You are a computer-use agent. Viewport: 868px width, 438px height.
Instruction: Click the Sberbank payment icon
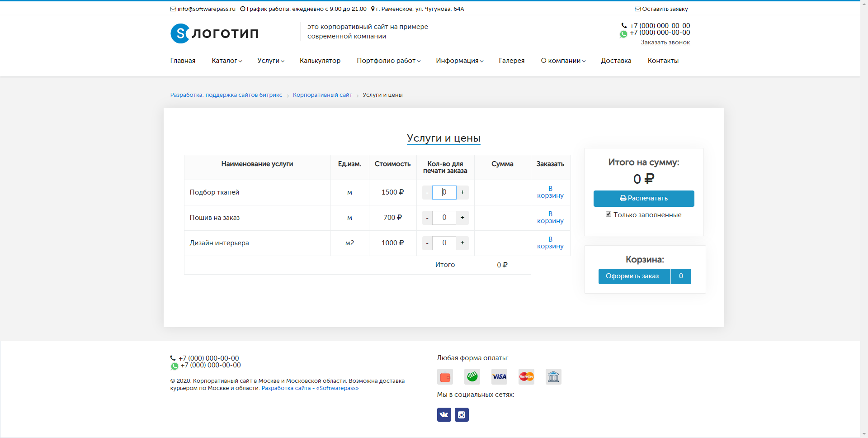(x=472, y=376)
